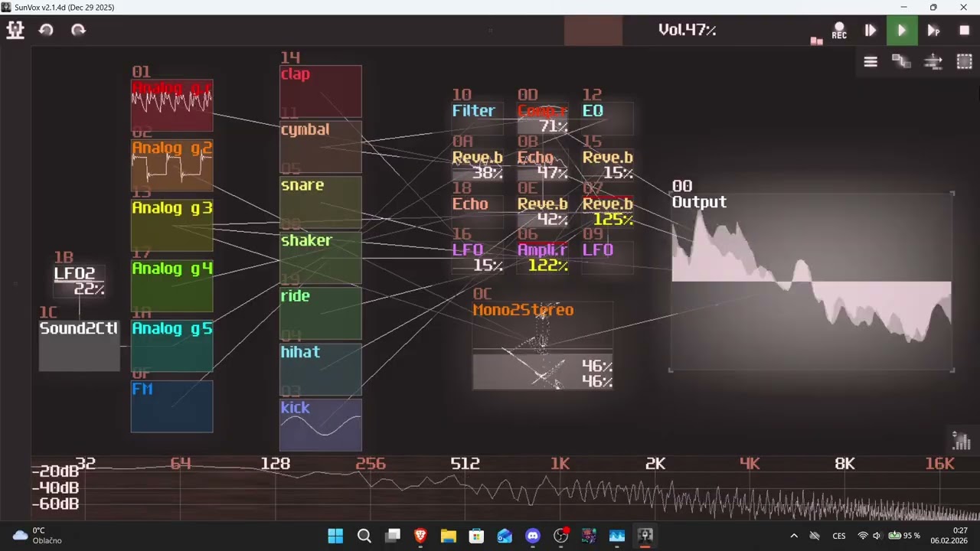Click the connected modules view icon
This screenshot has width=980, height=551.
(x=901, y=62)
